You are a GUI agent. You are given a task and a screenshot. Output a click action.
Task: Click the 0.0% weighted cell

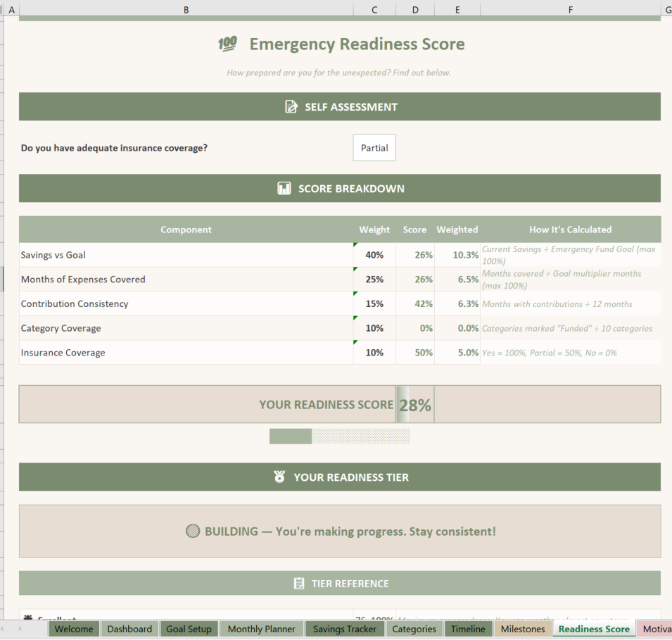point(457,328)
